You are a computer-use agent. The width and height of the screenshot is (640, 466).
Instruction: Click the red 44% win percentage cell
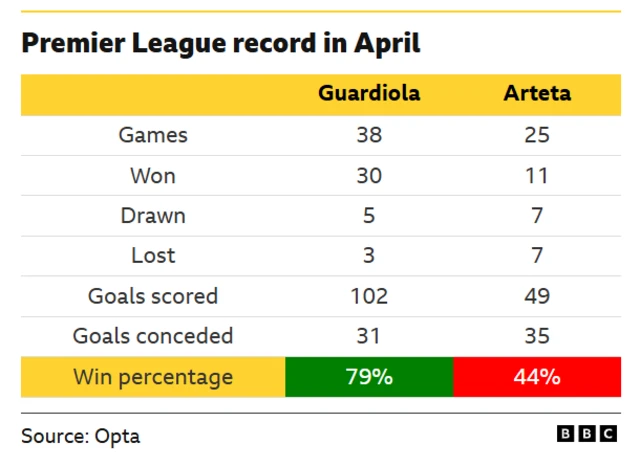[537, 377]
